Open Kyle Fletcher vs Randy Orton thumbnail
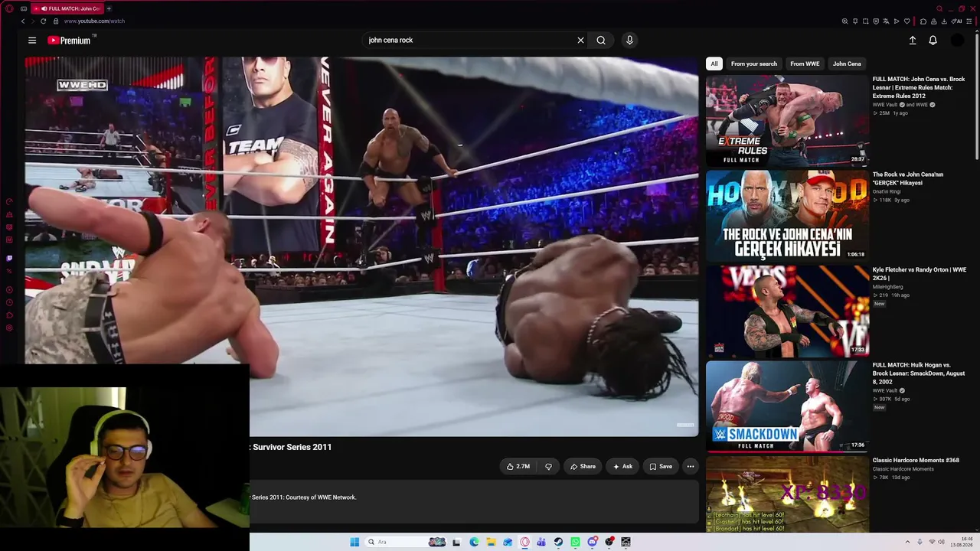The height and width of the screenshot is (551, 980). (787, 311)
